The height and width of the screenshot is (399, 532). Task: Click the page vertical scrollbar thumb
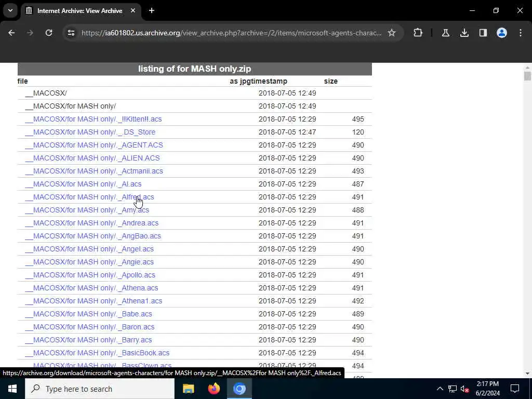(x=527, y=76)
